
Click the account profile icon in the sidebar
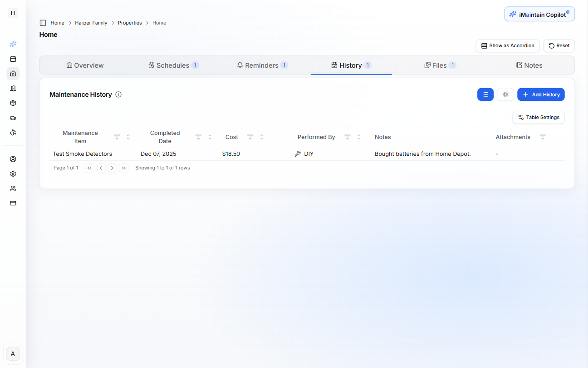pos(13,159)
